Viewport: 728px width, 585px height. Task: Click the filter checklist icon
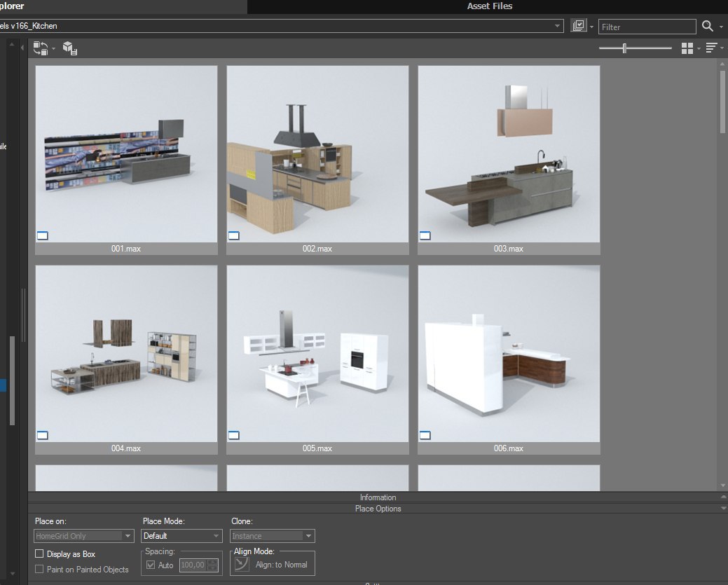(579, 25)
